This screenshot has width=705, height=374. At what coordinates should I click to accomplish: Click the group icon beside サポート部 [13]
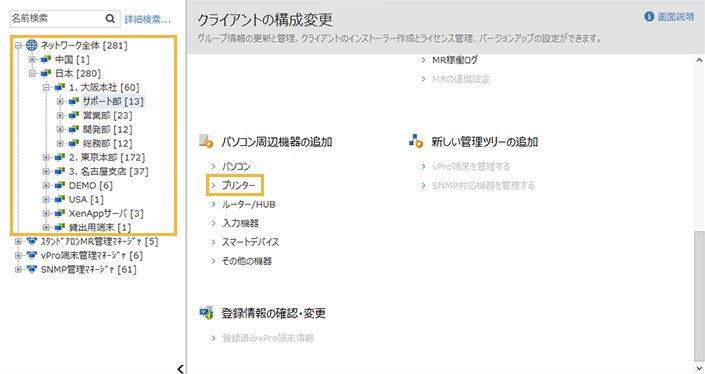click(x=74, y=101)
